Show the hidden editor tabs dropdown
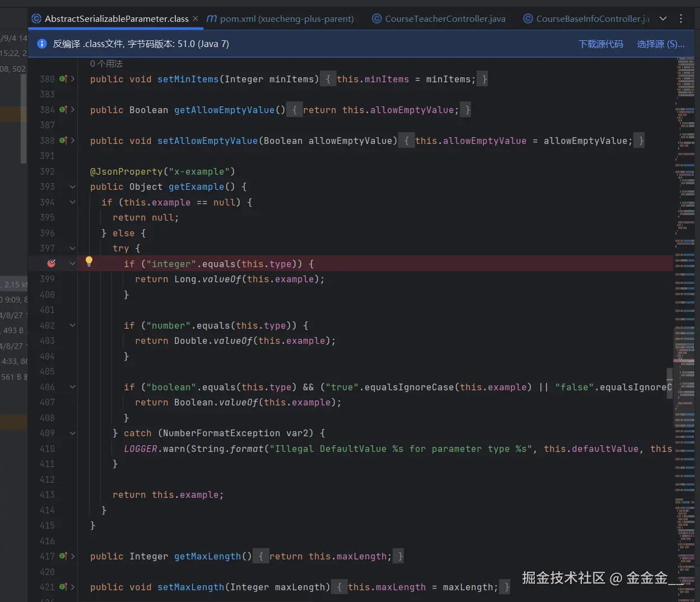 click(x=663, y=18)
